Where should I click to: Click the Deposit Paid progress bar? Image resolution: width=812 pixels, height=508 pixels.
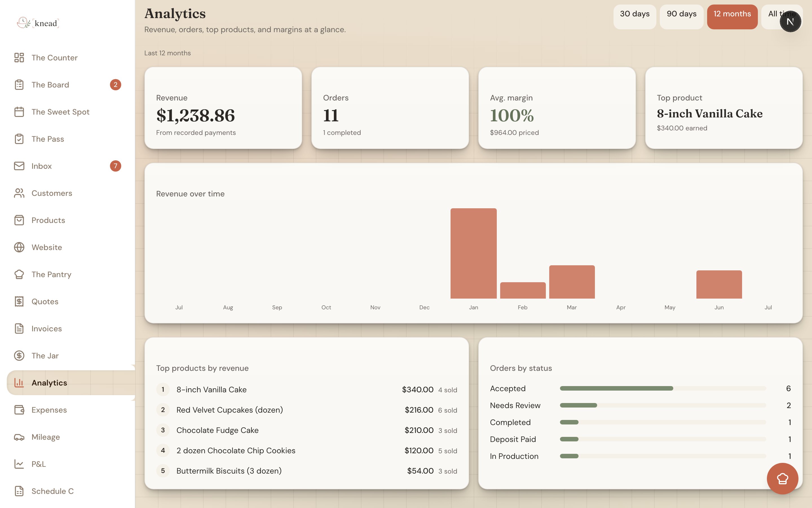pyautogui.click(x=663, y=439)
